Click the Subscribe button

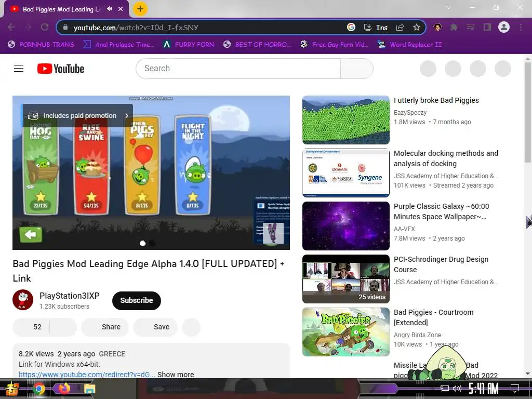click(x=137, y=301)
